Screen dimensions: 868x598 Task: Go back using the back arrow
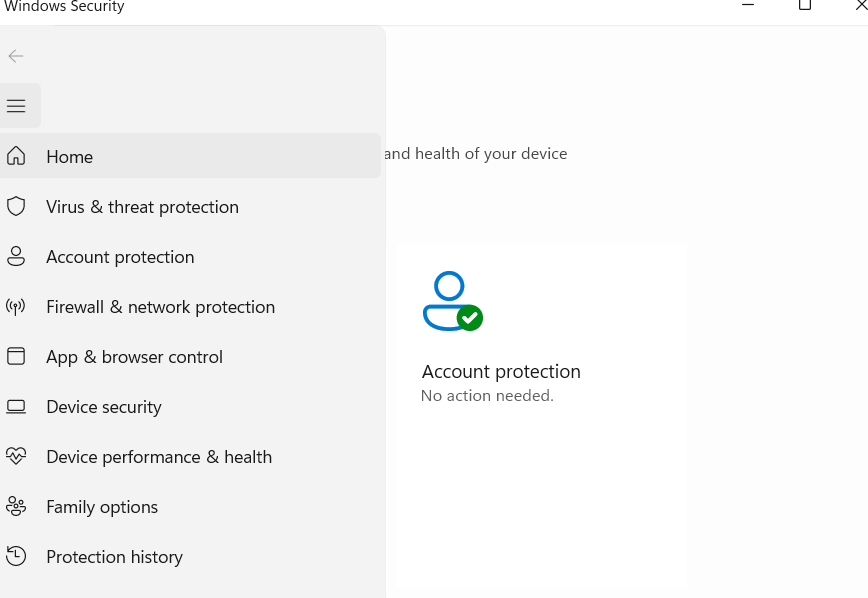(x=16, y=56)
